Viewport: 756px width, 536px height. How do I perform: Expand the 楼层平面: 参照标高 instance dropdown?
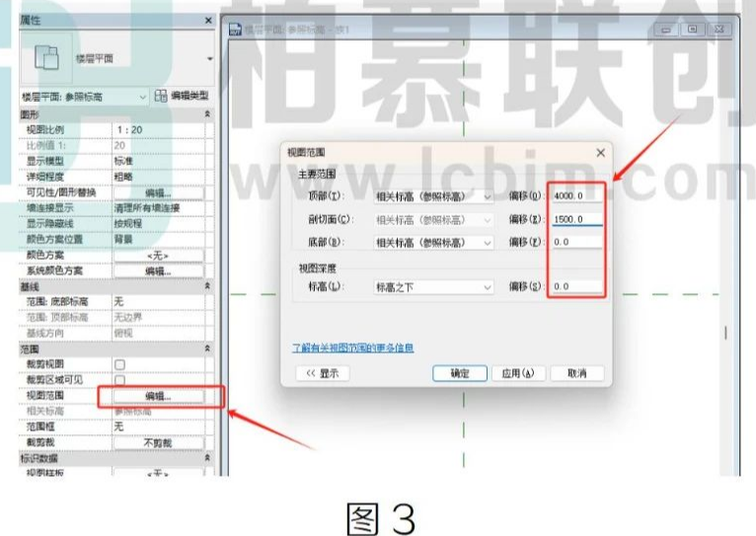(x=83, y=97)
